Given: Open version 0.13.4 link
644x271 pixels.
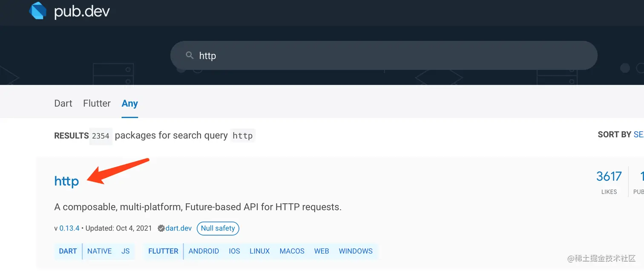Looking at the screenshot, I should (69, 228).
